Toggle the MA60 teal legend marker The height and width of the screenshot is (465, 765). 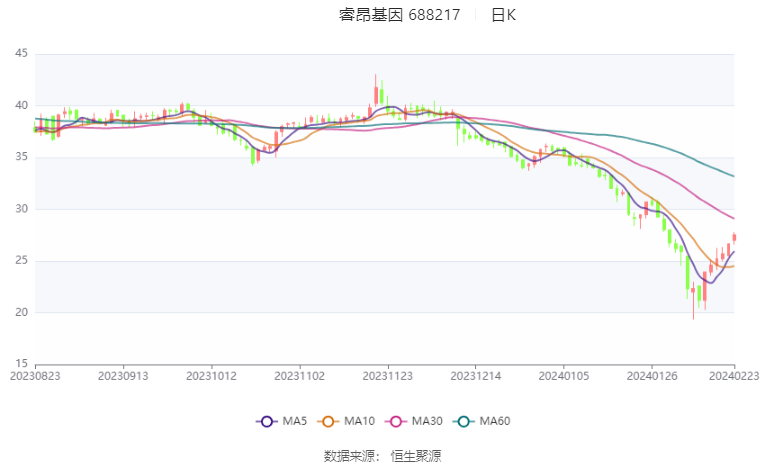[x=463, y=421]
